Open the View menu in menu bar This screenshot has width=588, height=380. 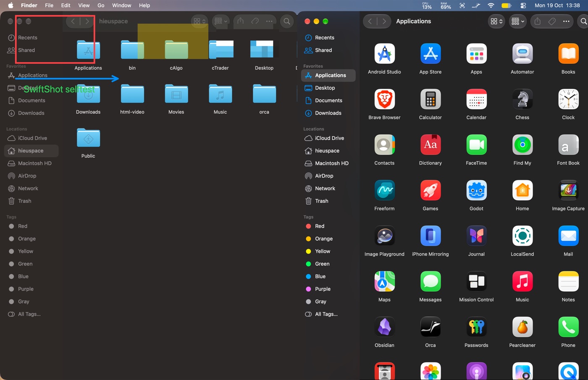84,5
